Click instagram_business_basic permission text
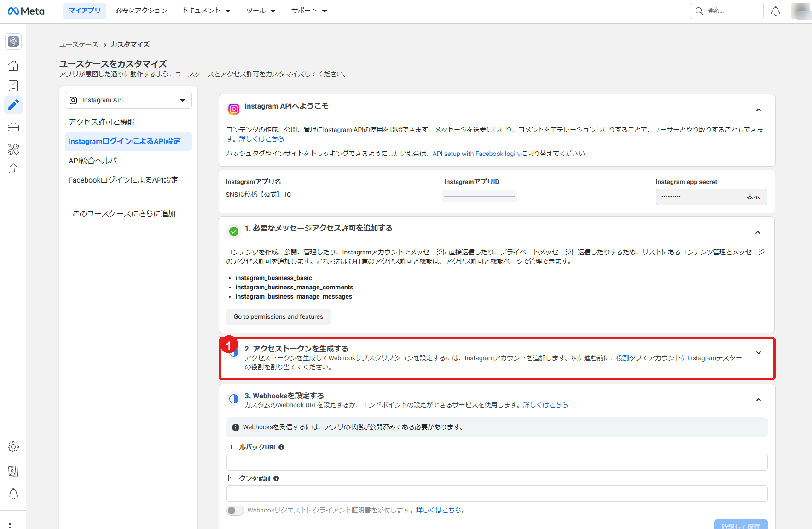The height and width of the screenshot is (529, 812). click(273, 278)
